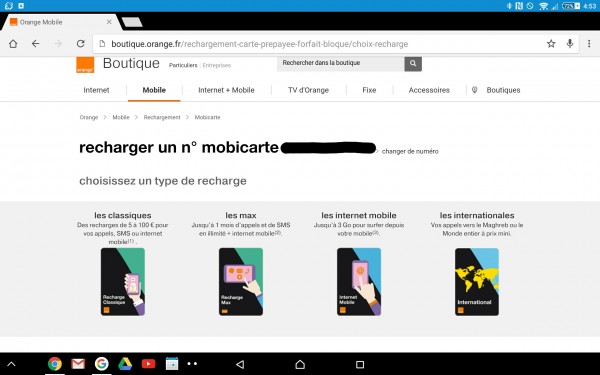This screenshot has width=600, height=375.
Task: Open the Internet menu
Action: point(96,90)
